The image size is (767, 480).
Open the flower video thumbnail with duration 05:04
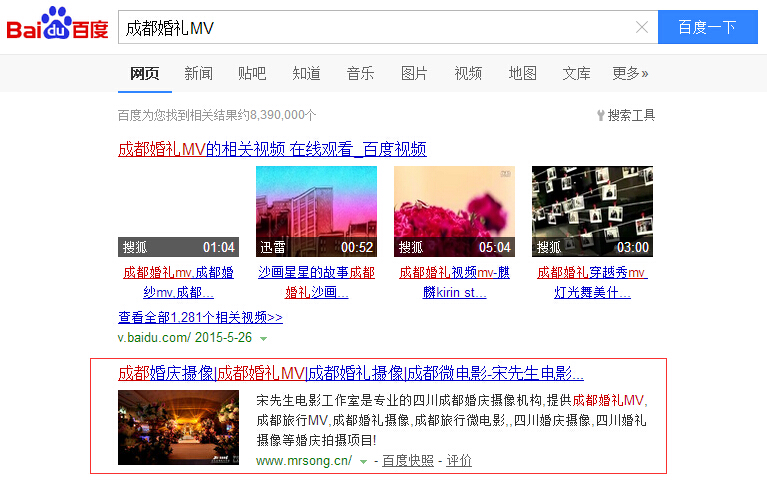[454, 212]
